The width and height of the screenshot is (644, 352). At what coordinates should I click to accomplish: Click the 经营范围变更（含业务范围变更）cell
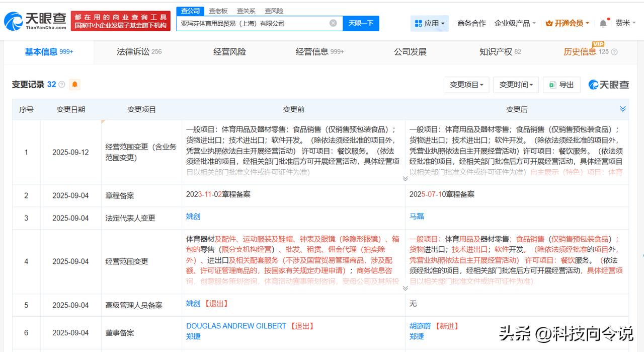tap(141, 152)
